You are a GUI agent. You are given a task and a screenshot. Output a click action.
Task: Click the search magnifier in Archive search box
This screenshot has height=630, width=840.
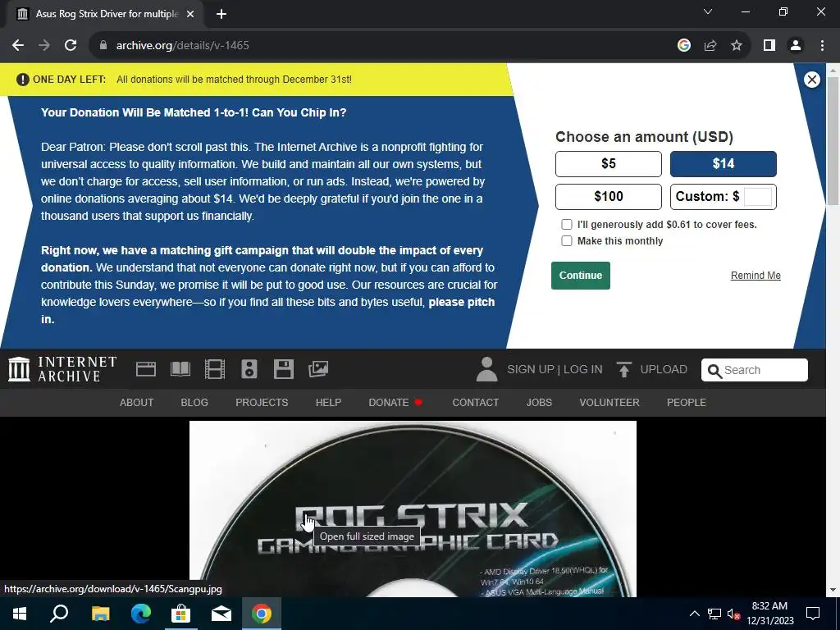(714, 370)
